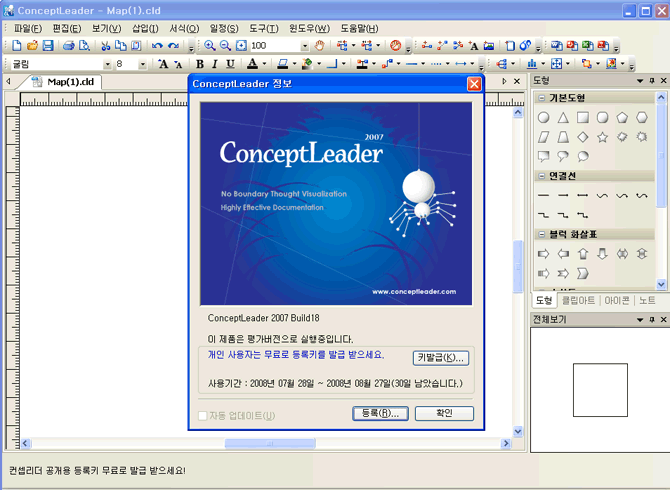Collapse the 연결선 section
The image size is (670, 490).
point(541,176)
